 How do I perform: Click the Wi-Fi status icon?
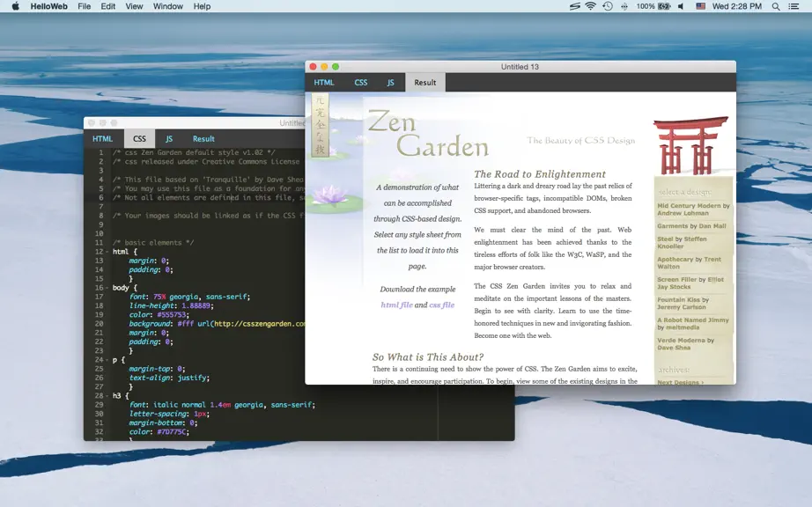(590, 6)
